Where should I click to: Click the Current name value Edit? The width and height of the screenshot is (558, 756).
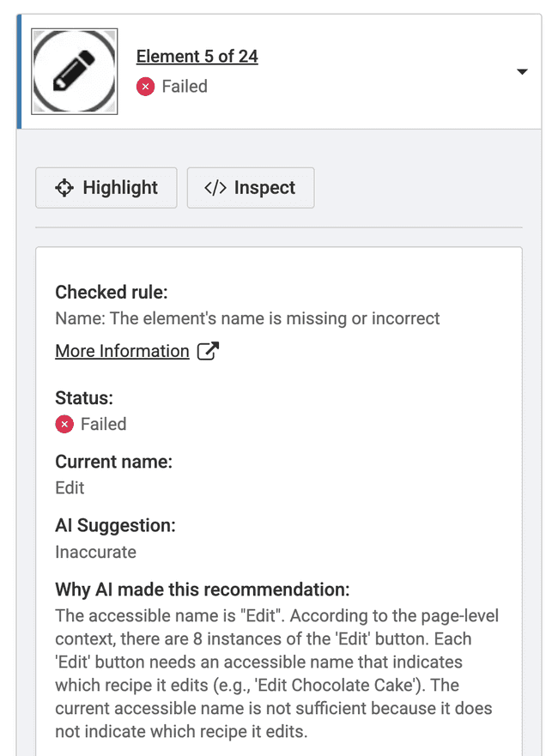point(69,487)
